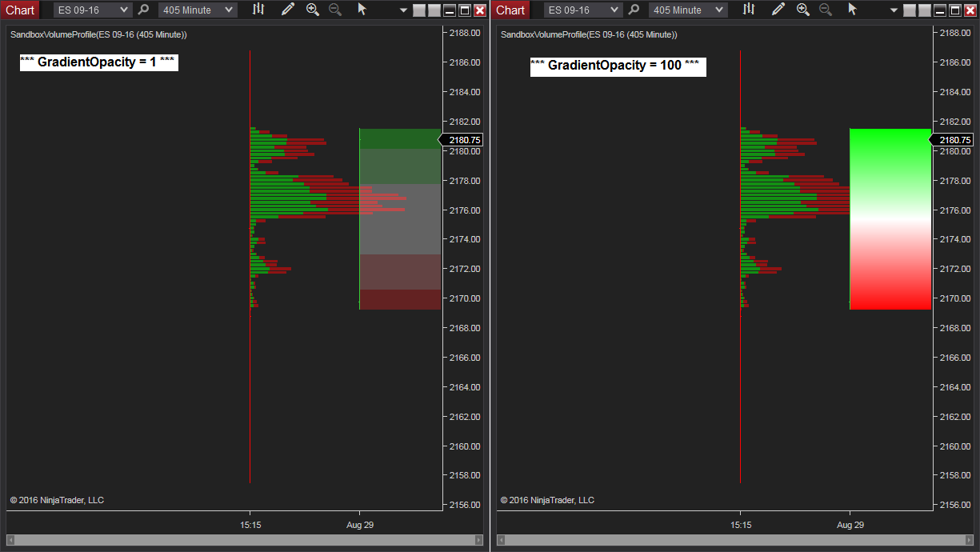Open instrument search in GradientOpacity = 1 chart
This screenshot has width=980, height=552.
click(143, 10)
